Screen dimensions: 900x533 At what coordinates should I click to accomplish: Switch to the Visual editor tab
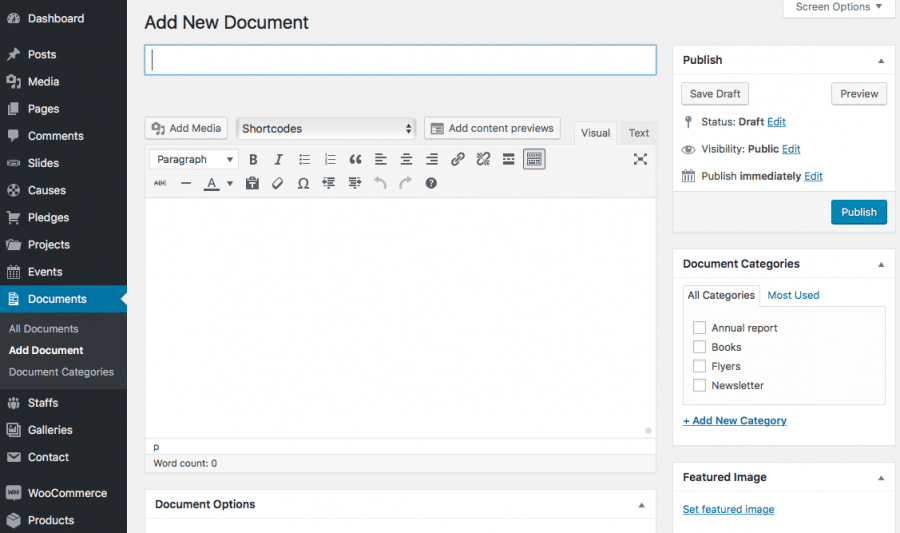(x=595, y=133)
